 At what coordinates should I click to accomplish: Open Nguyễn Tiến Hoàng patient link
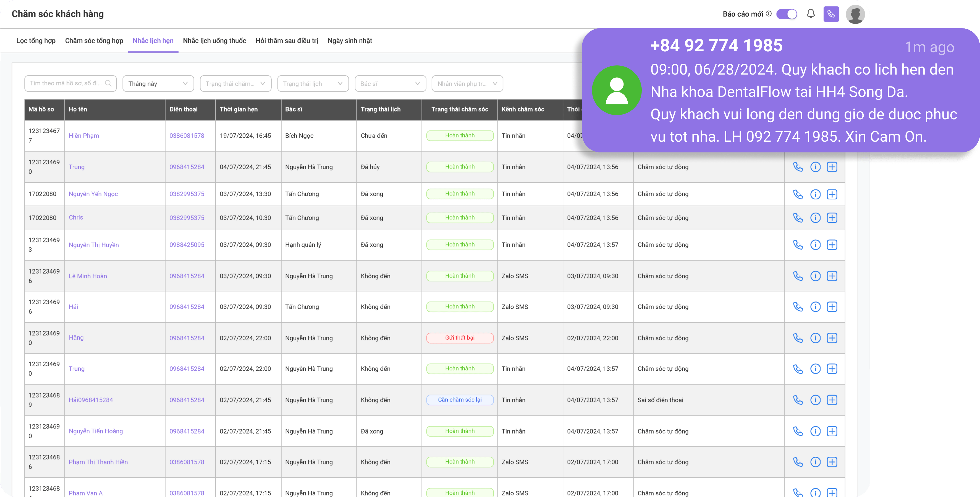coord(96,431)
